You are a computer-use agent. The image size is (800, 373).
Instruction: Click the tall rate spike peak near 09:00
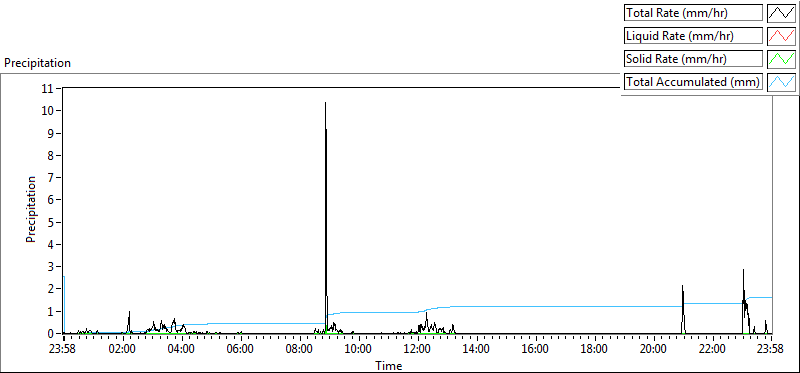pyautogui.click(x=326, y=103)
